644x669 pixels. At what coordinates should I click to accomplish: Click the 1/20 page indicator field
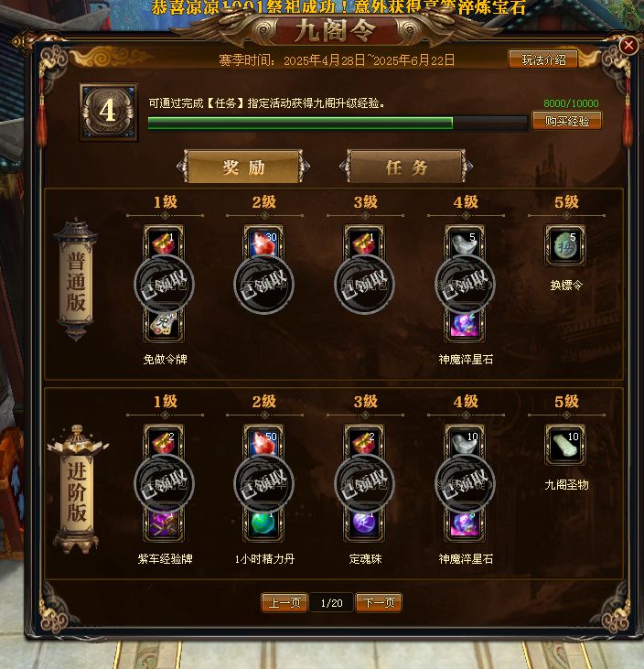(x=331, y=602)
